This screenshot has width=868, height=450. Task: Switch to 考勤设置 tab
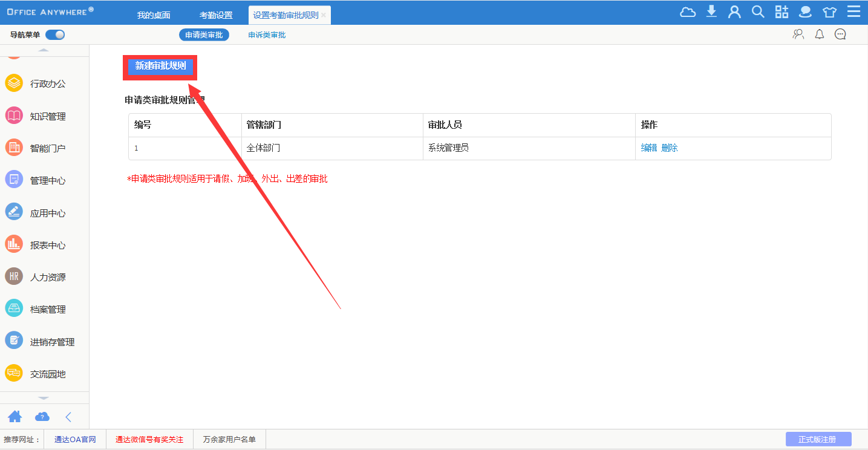216,15
